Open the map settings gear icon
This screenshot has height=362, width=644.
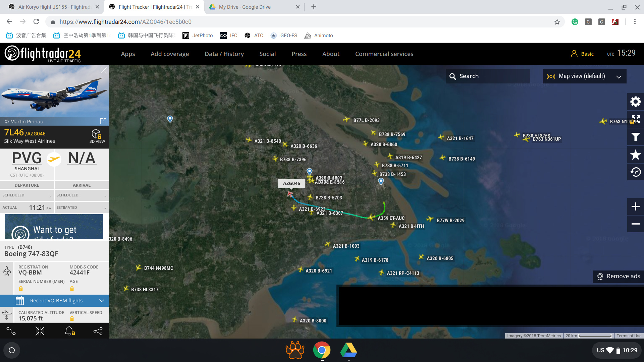(x=635, y=102)
